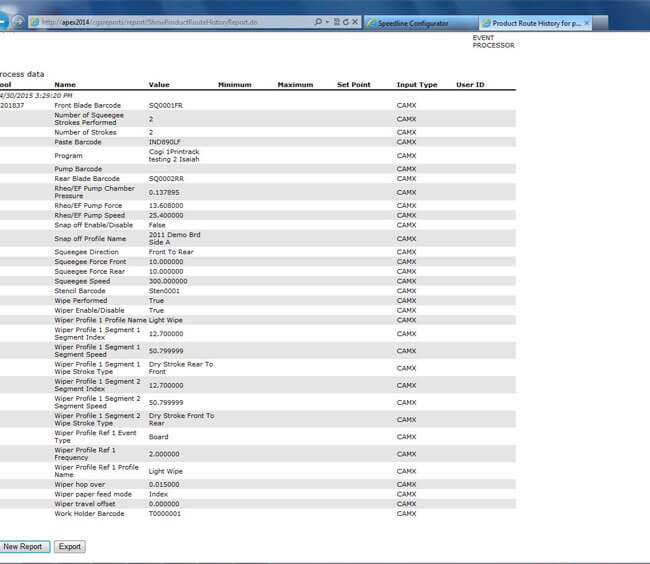The height and width of the screenshot is (564, 650).
Task: Click the IND890LF value
Action: coord(165,142)
